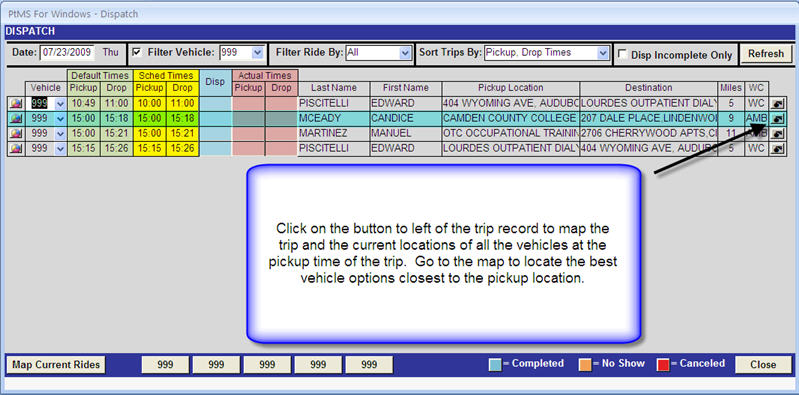
Task: Select the scheduled pickup time 15:15
Action: coord(150,149)
